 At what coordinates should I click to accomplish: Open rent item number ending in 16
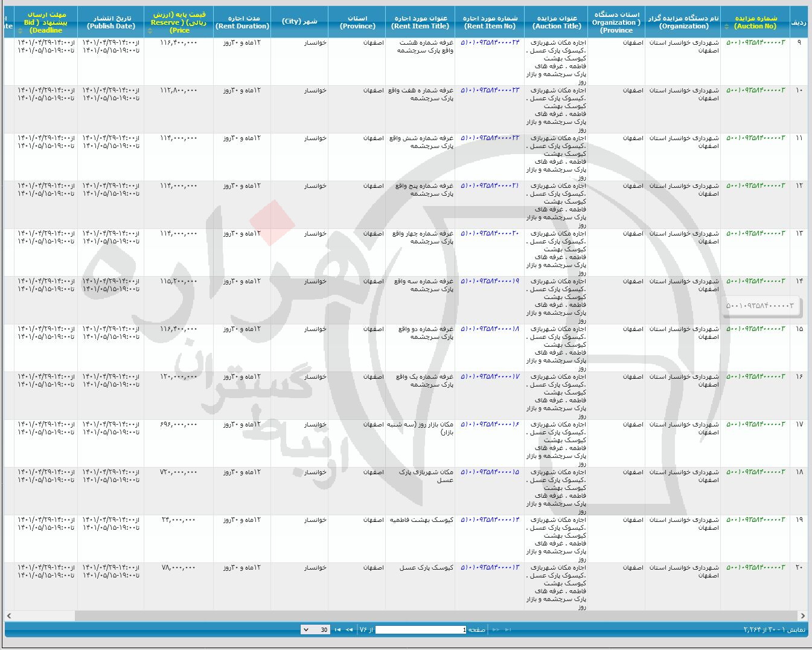click(490, 425)
